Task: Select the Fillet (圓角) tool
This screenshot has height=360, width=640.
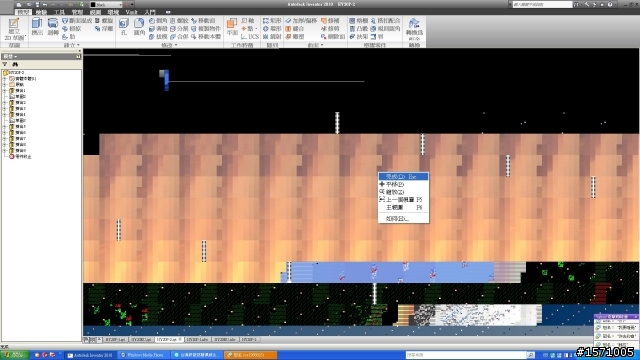Action: point(139,27)
